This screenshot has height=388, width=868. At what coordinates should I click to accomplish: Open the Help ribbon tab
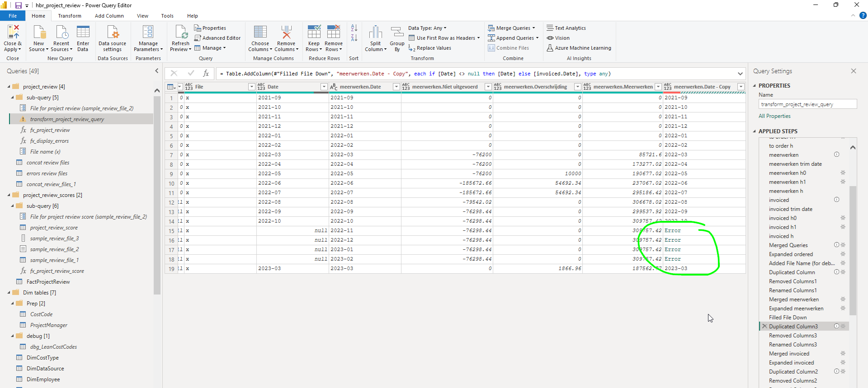(x=193, y=16)
